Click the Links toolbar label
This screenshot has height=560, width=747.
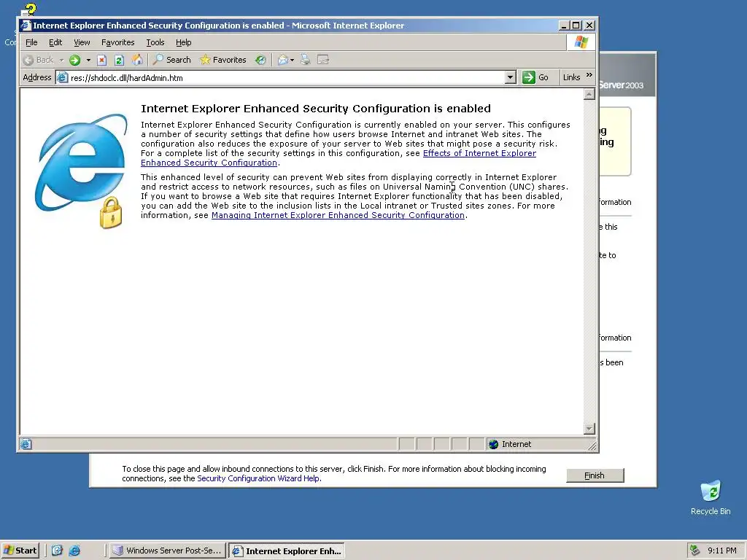pos(571,77)
